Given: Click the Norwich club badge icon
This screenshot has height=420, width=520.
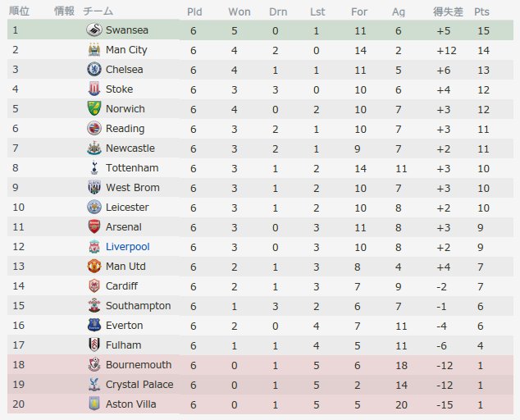Looking at the screenshot, I should 94,109.
